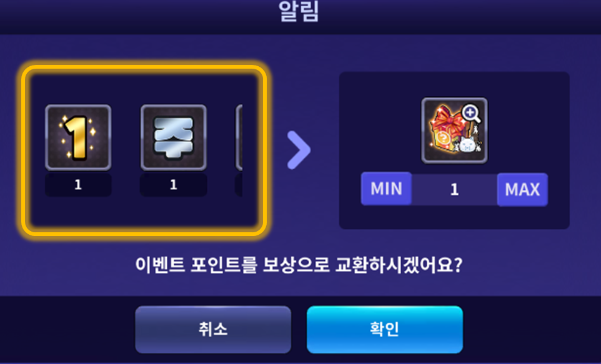Confirm the exchange with 확인
This screenshot has width=601, height=364.
(385, 330)
